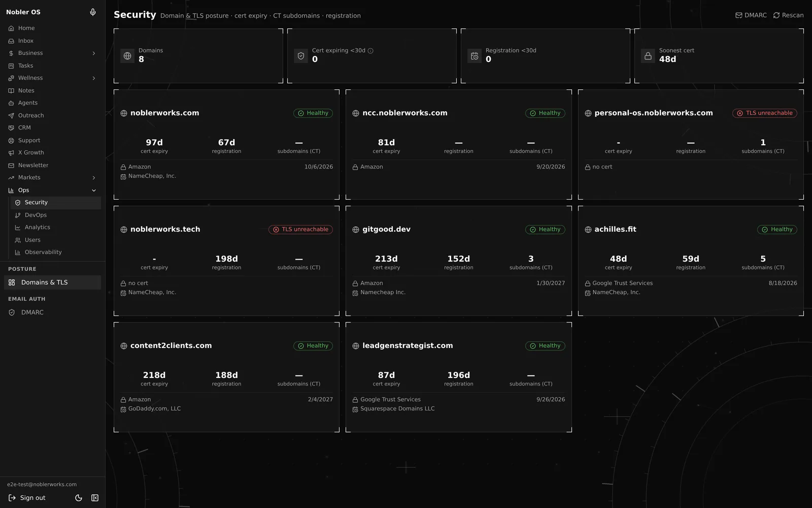
Task: Click the globe icon beside leadgenstrategist.com
Action: 356,346
